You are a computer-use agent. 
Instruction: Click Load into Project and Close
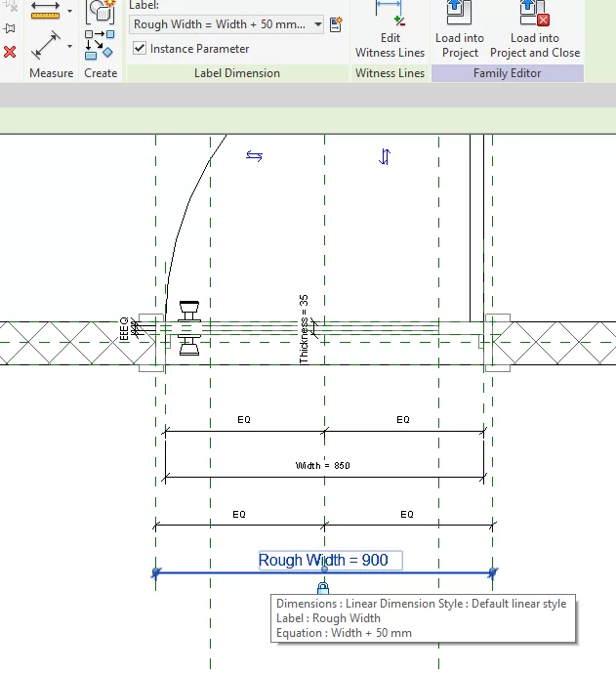tap(534, 30)
